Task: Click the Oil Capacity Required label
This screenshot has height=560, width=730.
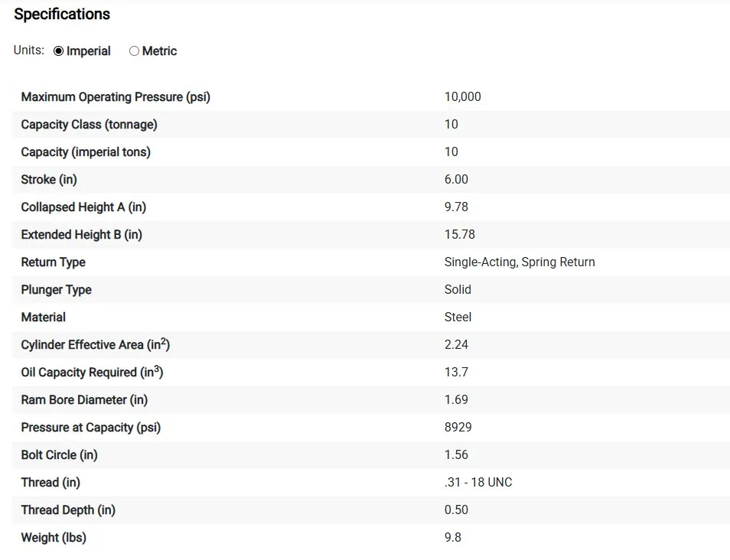Action: click(92, 372)
